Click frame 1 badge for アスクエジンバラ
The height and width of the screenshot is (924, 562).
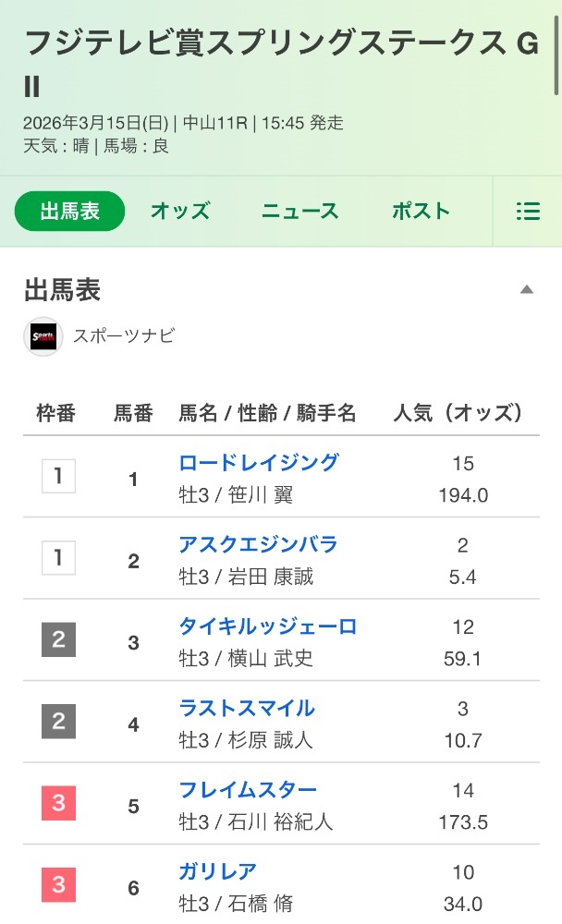(59, 558)
